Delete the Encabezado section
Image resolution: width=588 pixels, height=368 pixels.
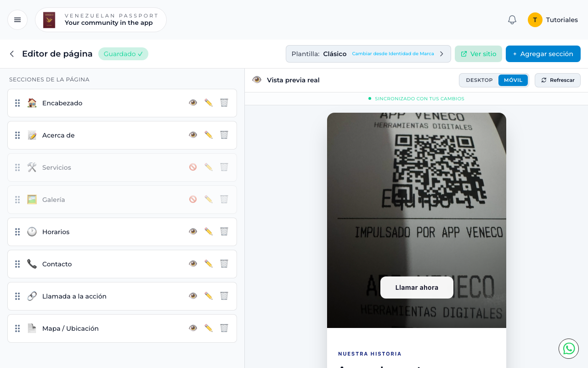tap(224, 103)
